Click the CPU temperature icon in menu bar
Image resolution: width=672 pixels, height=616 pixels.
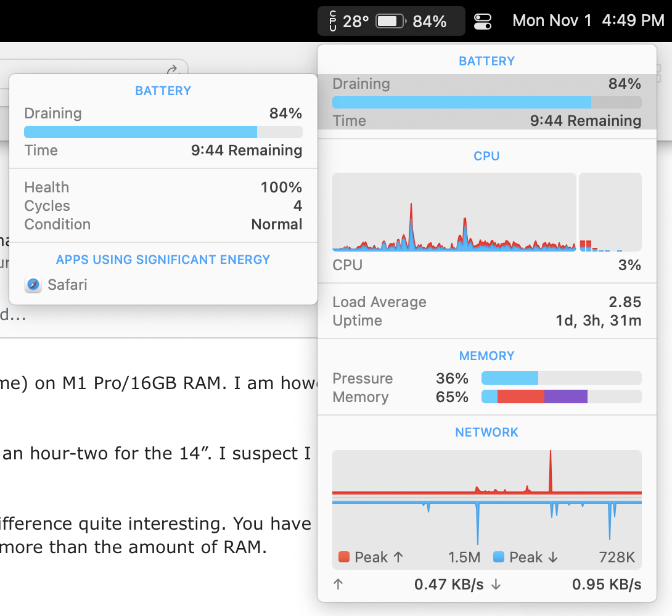(x=333, y=21)
